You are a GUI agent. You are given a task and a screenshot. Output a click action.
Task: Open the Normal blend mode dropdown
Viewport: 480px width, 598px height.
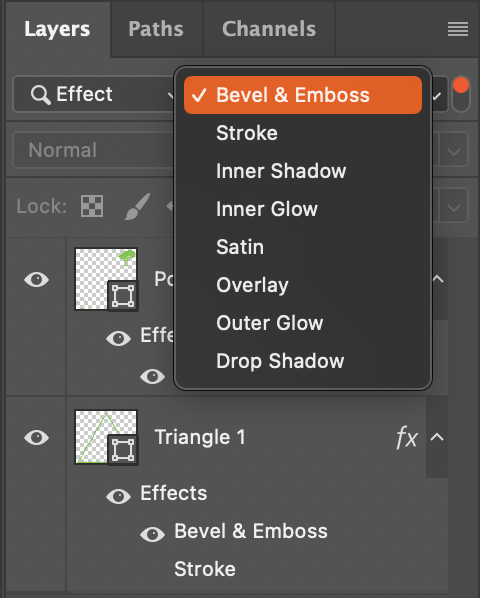93,150
